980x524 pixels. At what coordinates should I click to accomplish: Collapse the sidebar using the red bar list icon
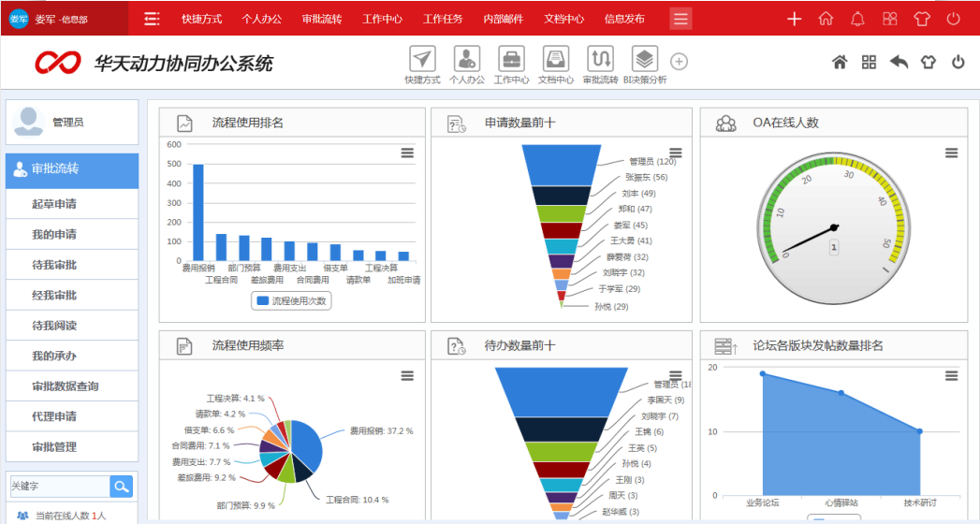152,19
